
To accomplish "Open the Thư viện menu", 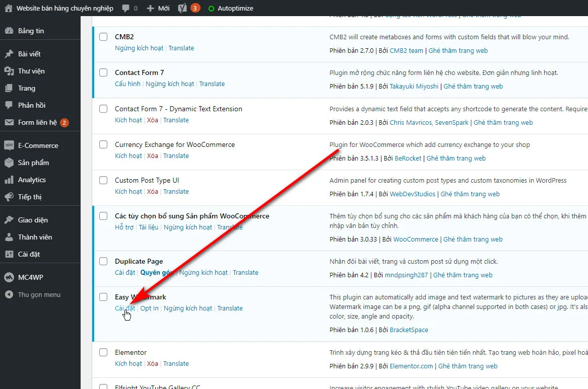I will click(x=31, y=71).
